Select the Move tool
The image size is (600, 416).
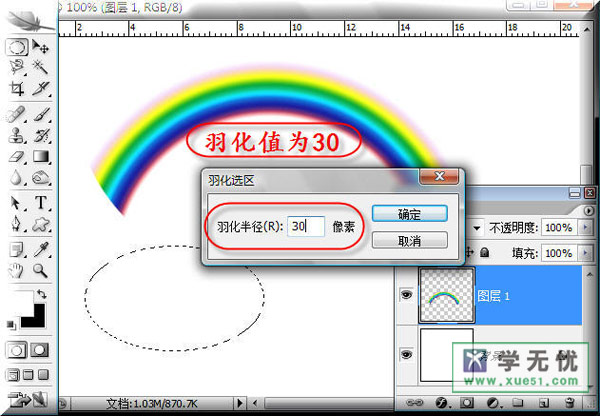40,47
